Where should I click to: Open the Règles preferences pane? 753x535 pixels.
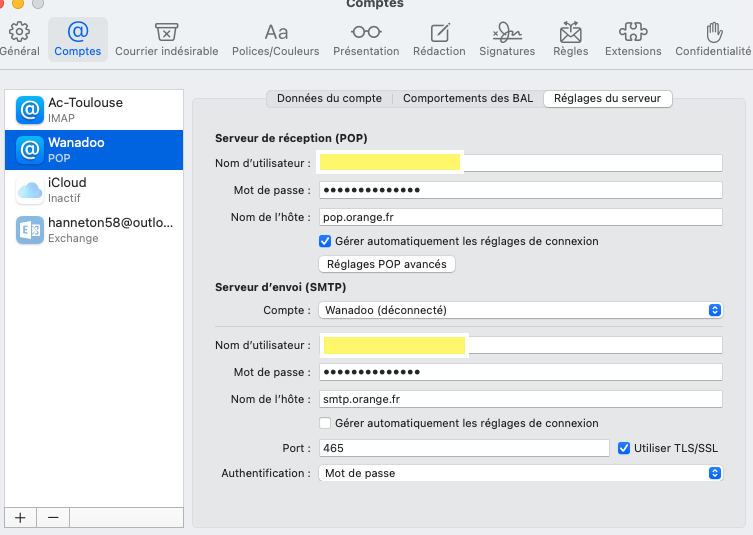tap(570, 39)
